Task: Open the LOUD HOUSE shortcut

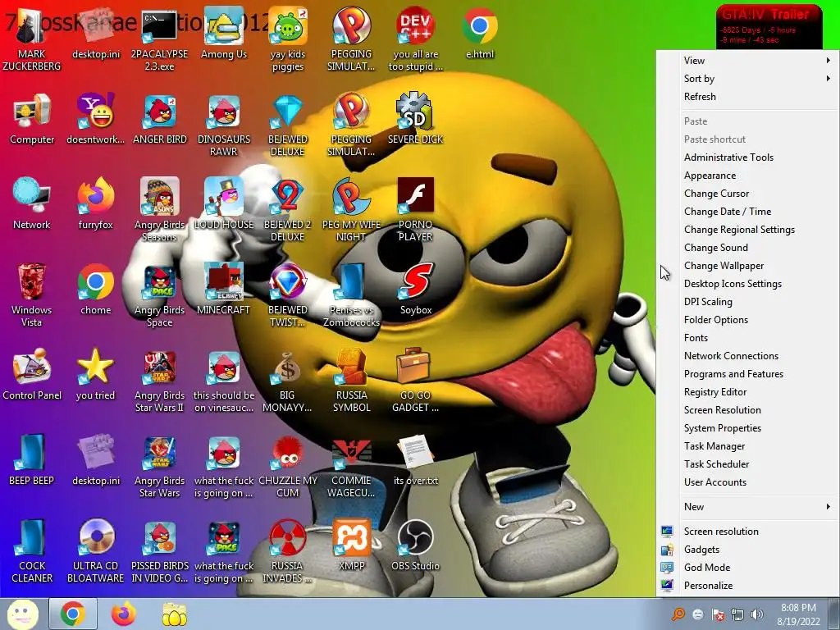Action: (224, 204)
